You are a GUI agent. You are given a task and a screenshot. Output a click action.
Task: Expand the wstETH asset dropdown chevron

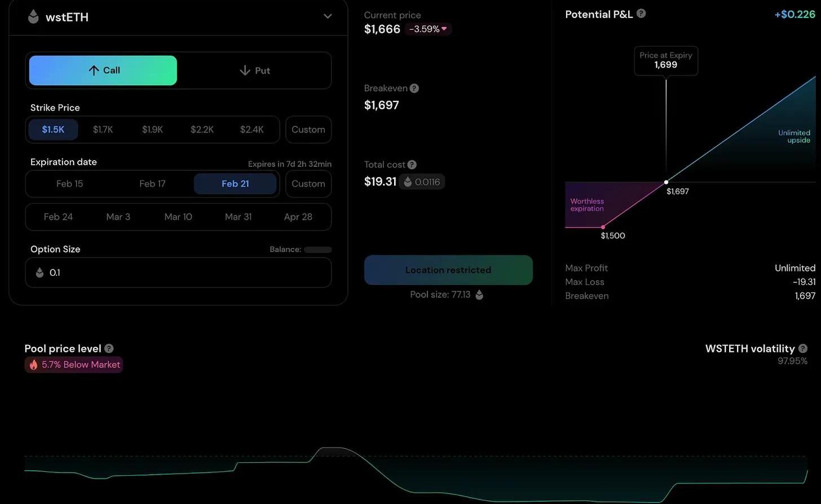tap(328, 16)
